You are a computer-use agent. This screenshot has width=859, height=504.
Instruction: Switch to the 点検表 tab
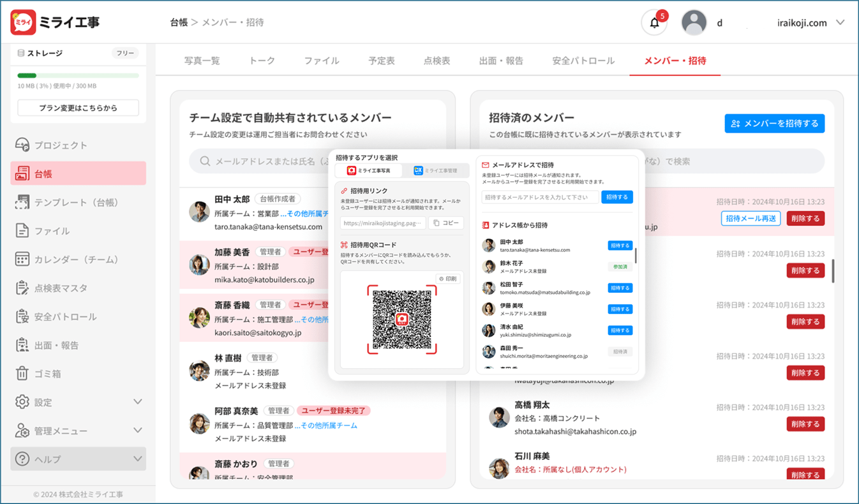point(437,61)
